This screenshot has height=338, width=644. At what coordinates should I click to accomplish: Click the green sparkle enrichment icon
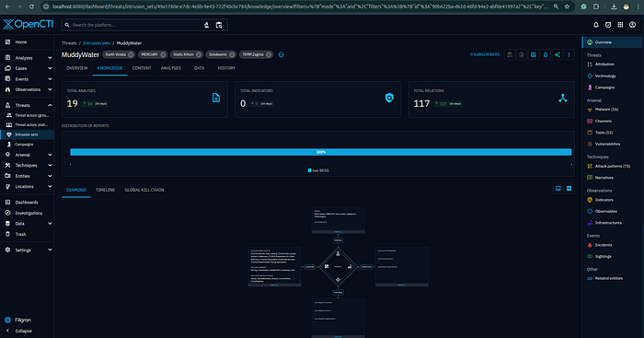pyautogui.click(x=557, y=54)
